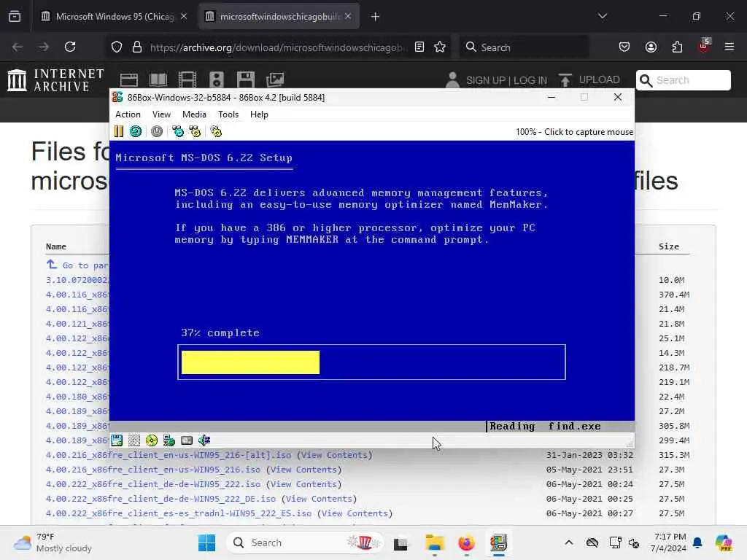Open 86Box settings gear icon

216,131
